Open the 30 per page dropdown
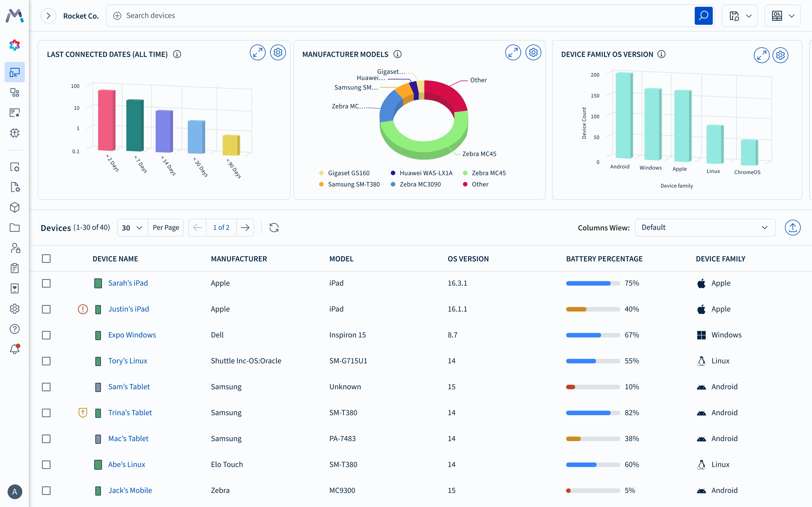 click(x=132, y=228)
